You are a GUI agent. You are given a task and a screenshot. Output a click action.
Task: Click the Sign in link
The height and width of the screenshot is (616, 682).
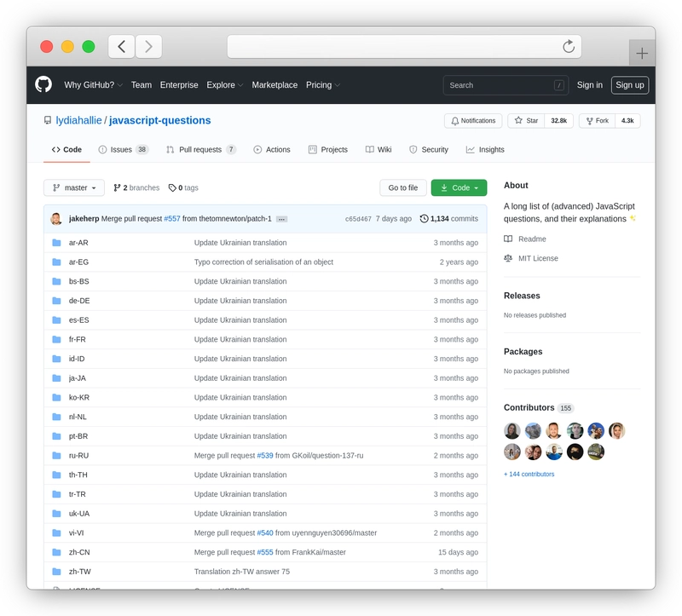pyautogui.click(x=590, y=84)
